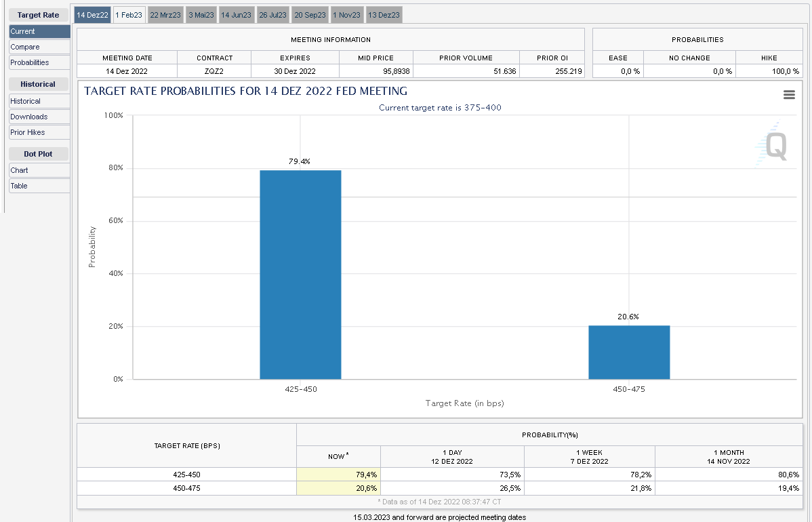
Task: Click the 450-475 probability bar
Action: pyautogui.click(x=629, y=352)
